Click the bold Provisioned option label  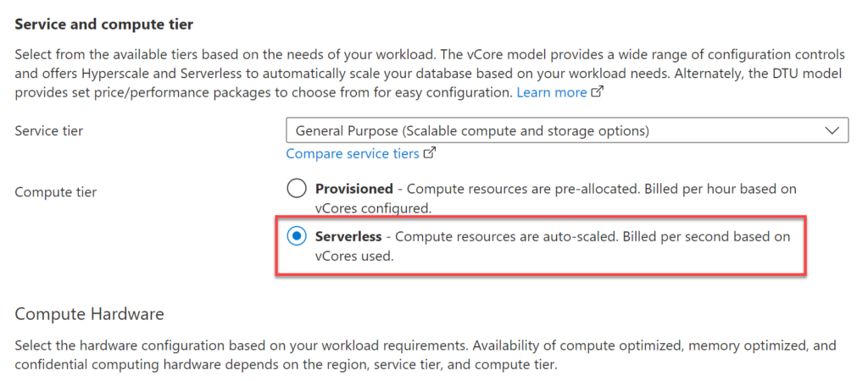pyautogui.click(x=354, y=189)
